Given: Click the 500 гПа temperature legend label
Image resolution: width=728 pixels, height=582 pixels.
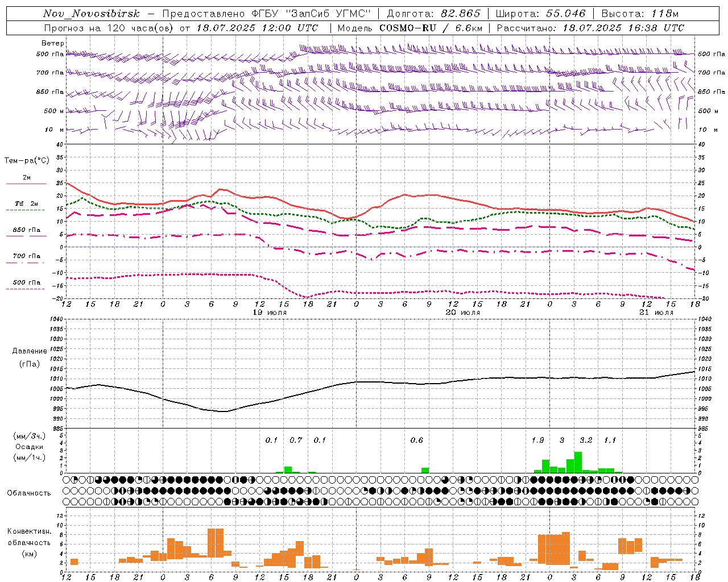Looking at the screenshot, I should [x=26, y=282].
